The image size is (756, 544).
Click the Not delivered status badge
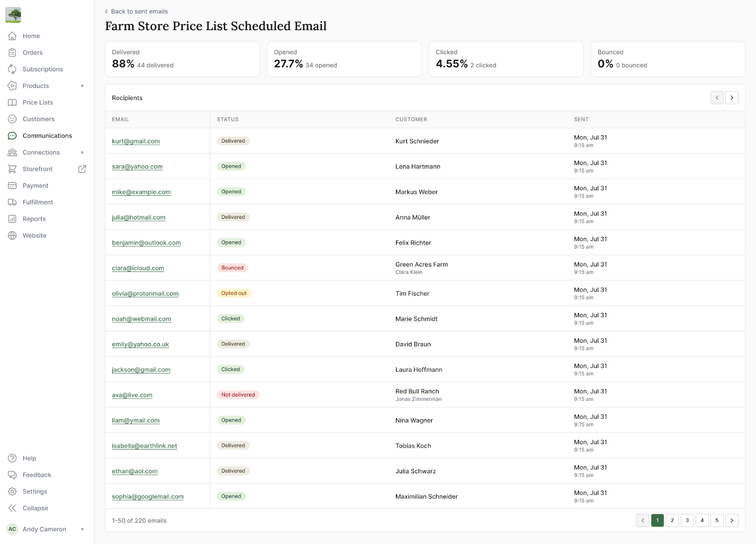click(x=238, y=395)
